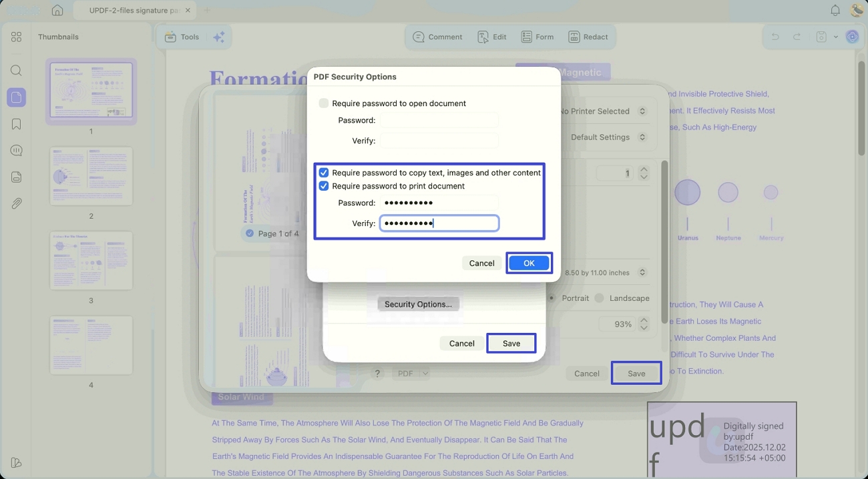Select page 1 thumbnail

pyautogui.click(x=91, y=91)
